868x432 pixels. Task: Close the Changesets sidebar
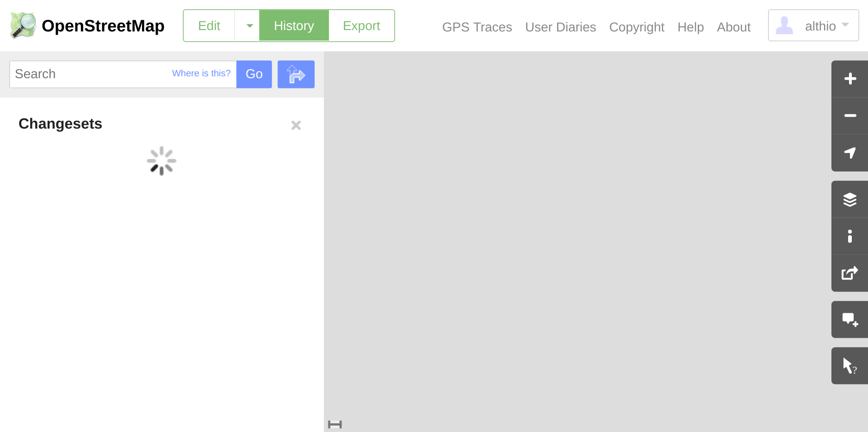click(x=296, y=125)
